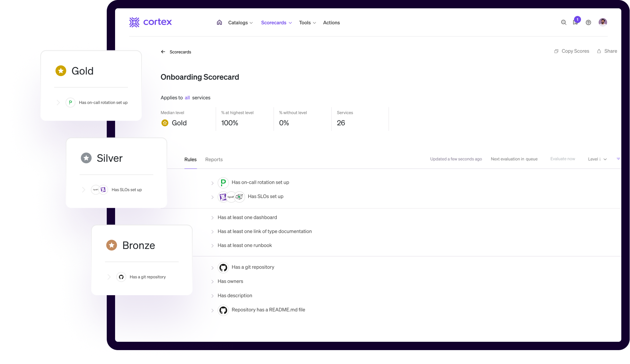This screenshot has width=630, height=364.
Task: Click the all services link
Action: [x=187, y=98]
